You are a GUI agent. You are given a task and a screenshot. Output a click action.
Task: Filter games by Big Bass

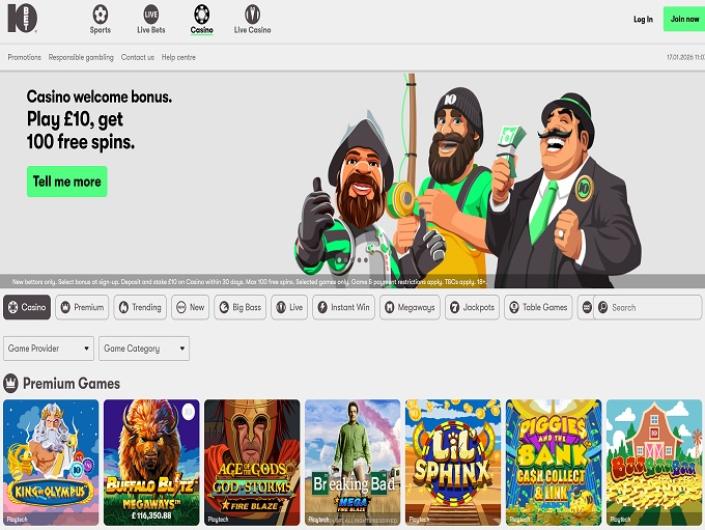pyautogui.click(x=240, y=307)
